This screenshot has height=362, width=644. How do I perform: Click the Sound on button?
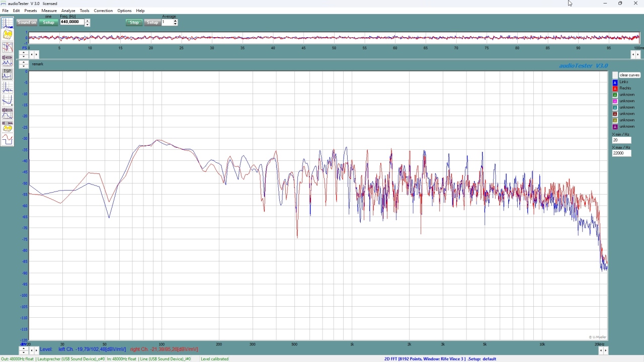point(27,22)
